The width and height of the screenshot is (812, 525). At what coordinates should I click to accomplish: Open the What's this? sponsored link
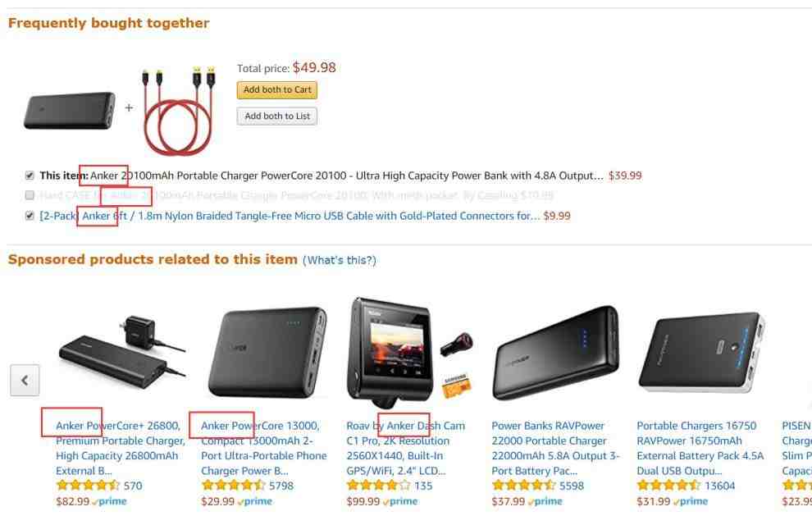pyautogui.click(x=340, y=260)
